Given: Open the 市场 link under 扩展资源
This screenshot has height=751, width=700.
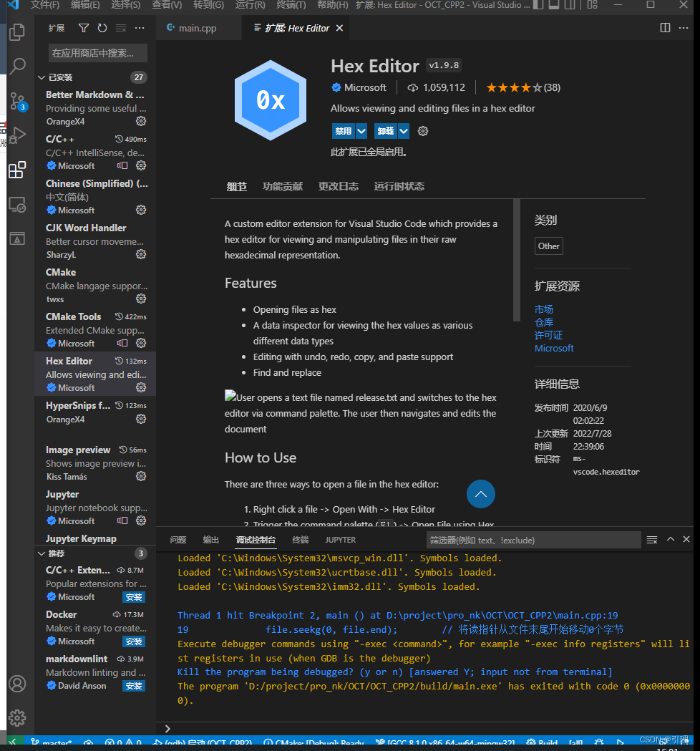Looking at the screenshot, I should tap(543, 309).
